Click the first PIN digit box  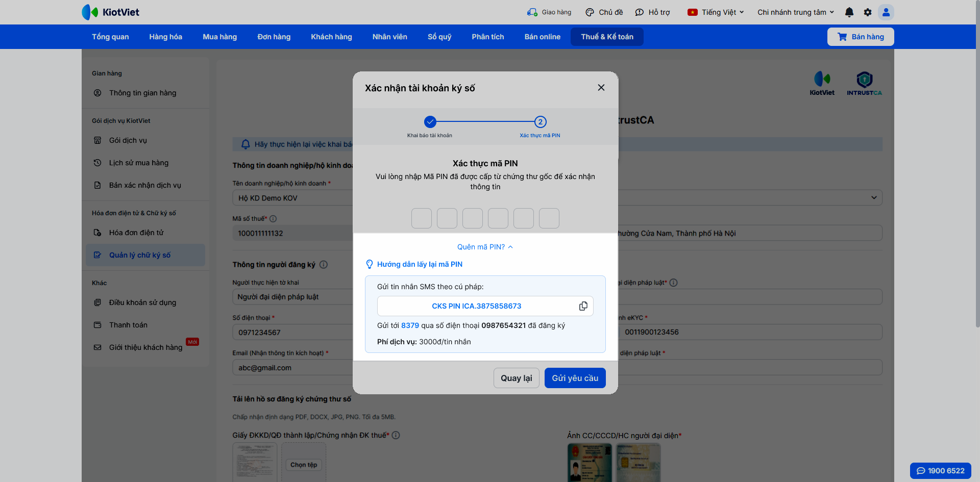pos(422,218)
